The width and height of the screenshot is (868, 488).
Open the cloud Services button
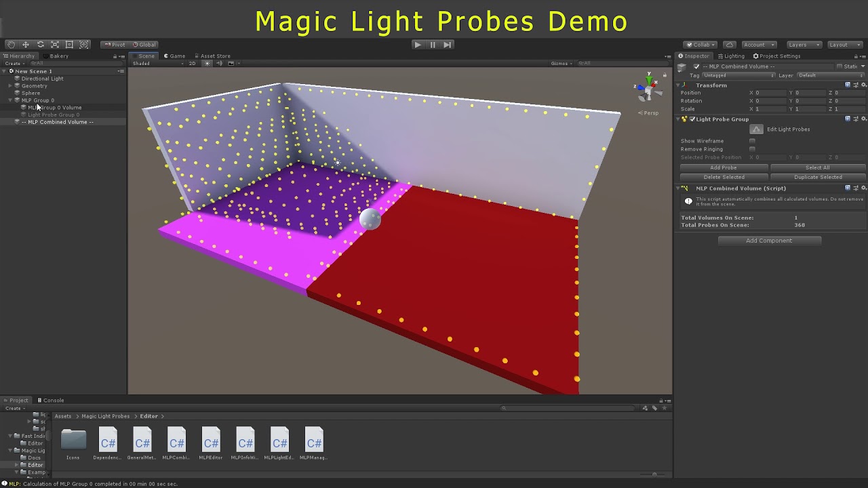pos(730,45)
